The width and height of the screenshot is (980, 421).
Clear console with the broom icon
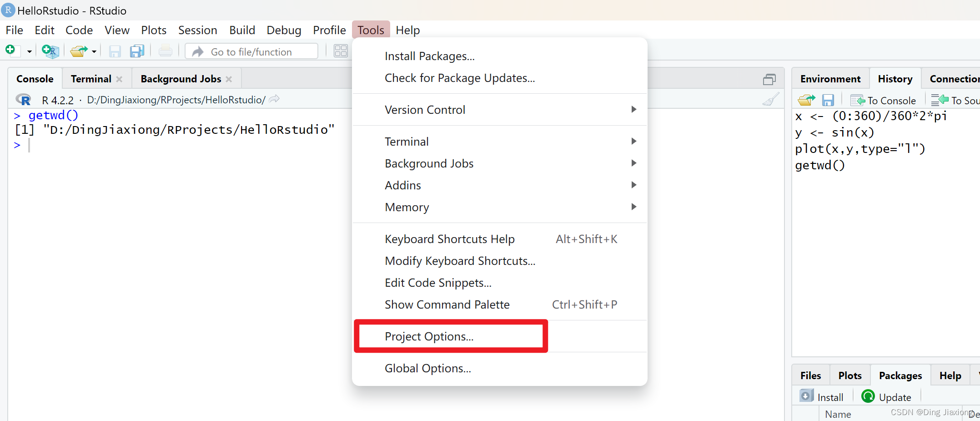point(771,99)
